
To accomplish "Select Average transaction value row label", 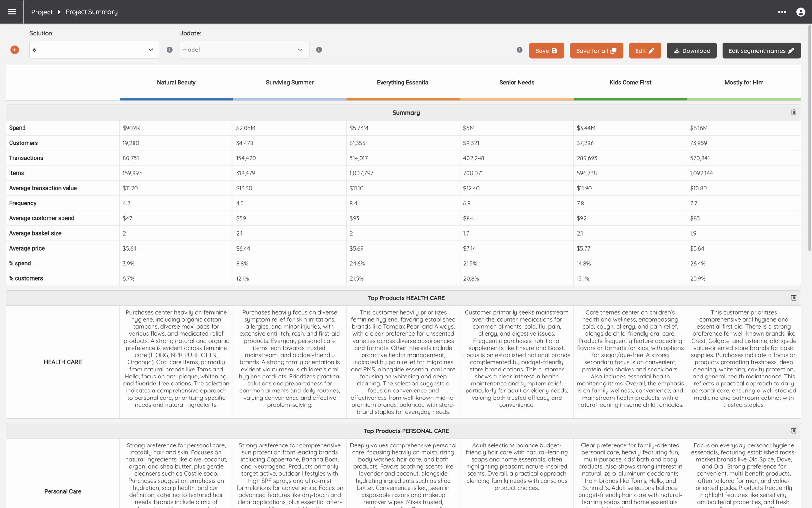I will pos(43,188).
